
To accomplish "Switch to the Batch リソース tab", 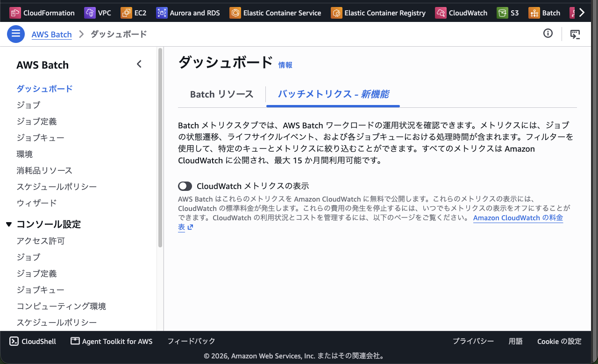I will (222, 94).
